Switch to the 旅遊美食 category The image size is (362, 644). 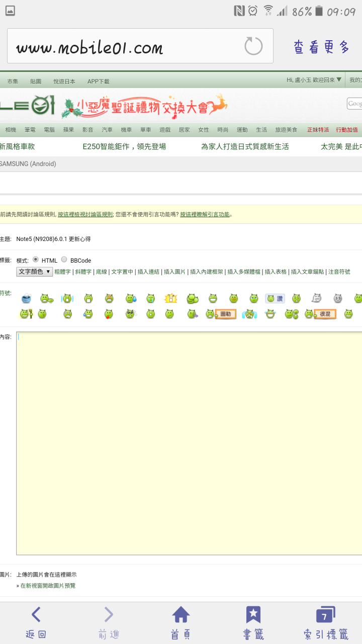tap(286, 130)
